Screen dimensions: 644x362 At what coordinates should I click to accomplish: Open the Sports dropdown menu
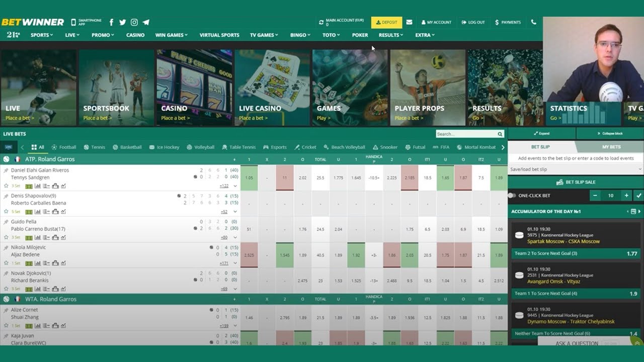(x=42, y=35)
